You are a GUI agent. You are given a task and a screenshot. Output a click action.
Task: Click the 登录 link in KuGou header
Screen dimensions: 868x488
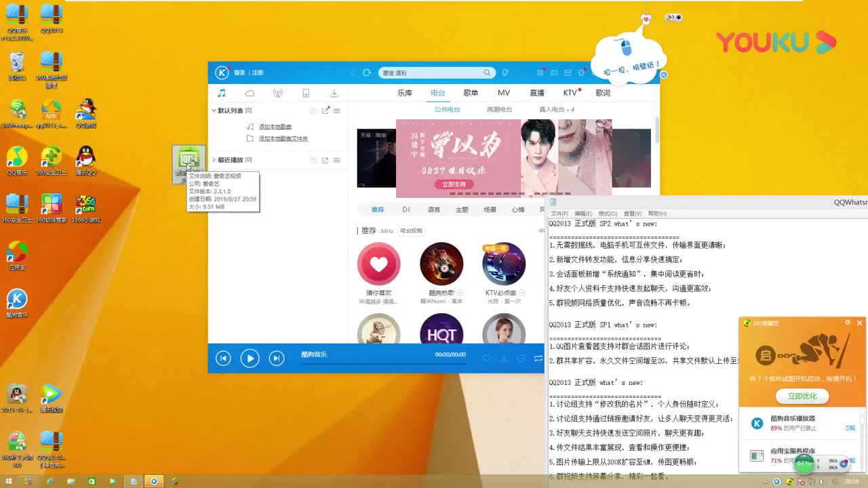(x=239, y=73)
